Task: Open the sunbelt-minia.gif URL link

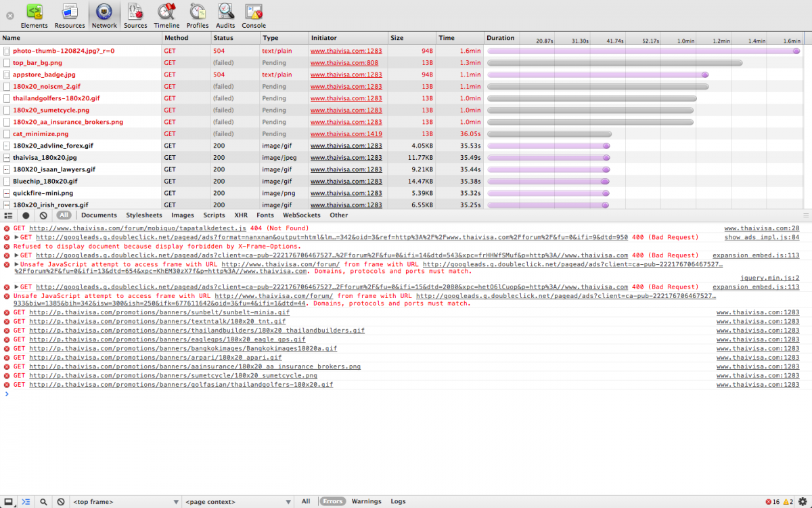Action: click(159, 313)
